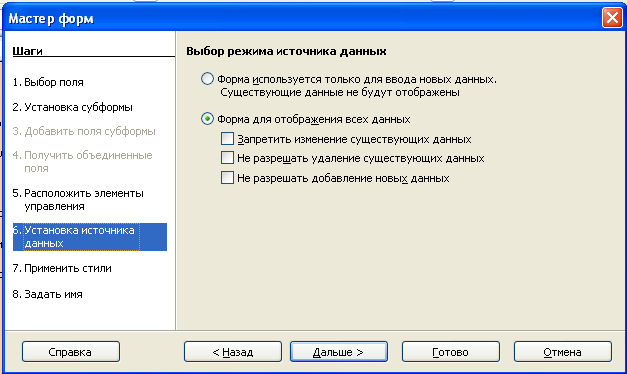Viewport: 627px width, 374px height.
Task: Select step 5 Расположить элементы управления
Action: pyautogui.click(x=78, y=200)
